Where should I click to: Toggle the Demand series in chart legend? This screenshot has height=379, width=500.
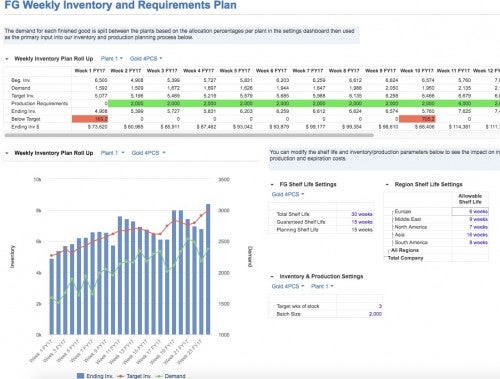tap(171, 376)
